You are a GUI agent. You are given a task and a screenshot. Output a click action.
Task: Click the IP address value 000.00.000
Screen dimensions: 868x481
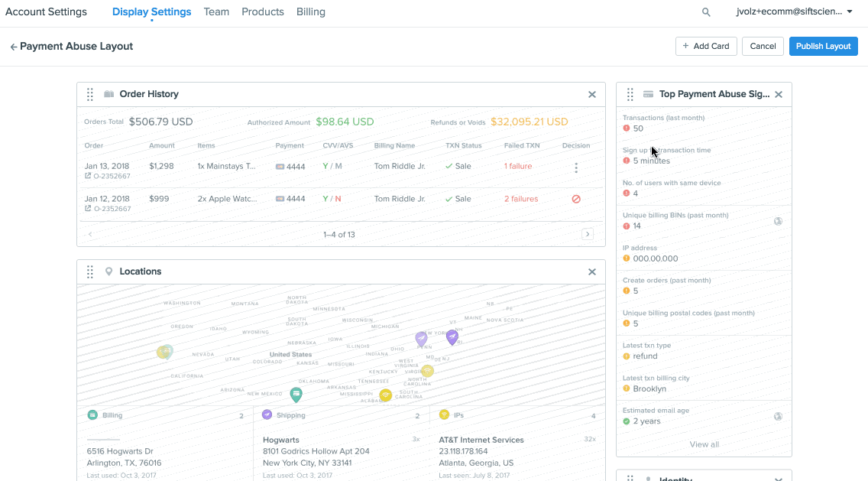click(656, 258)
